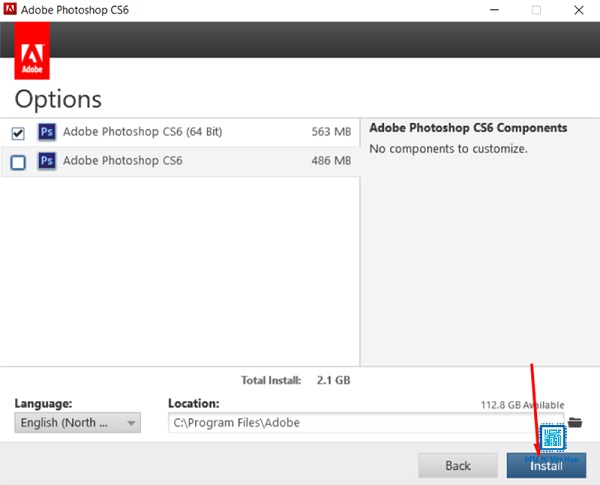
Task: Click the Location path input field
Action: (x=366, y=423)
